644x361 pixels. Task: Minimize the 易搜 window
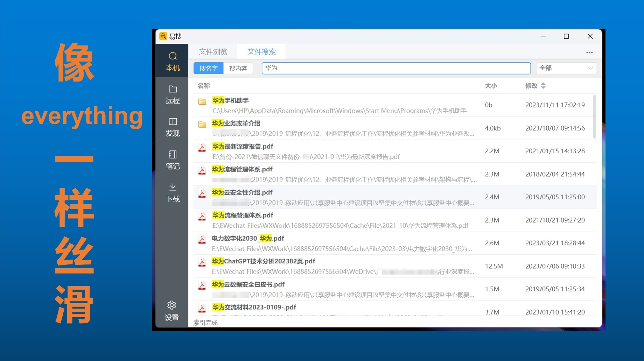[x=543, y=36]
